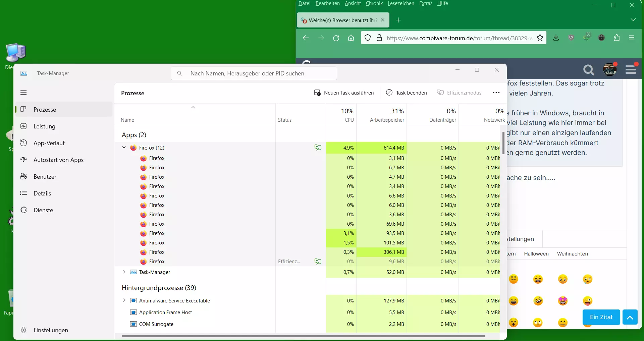Open Firefox extensions puzzle icon
Viewport: 644px width, 341px height.
pos(616,38)
